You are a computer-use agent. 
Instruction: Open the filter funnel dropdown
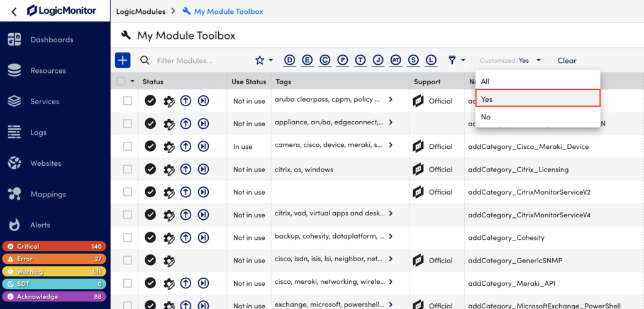[x=457, y=60]
